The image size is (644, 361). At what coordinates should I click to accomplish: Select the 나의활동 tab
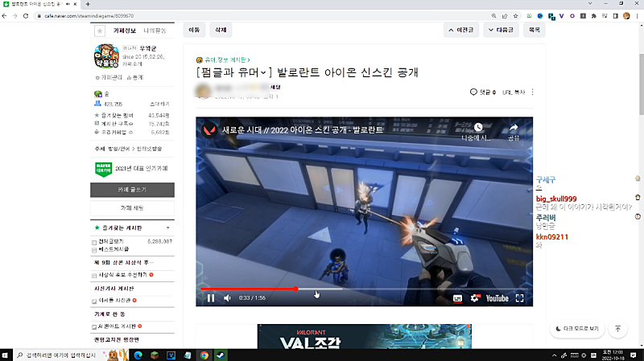point(155,31)
